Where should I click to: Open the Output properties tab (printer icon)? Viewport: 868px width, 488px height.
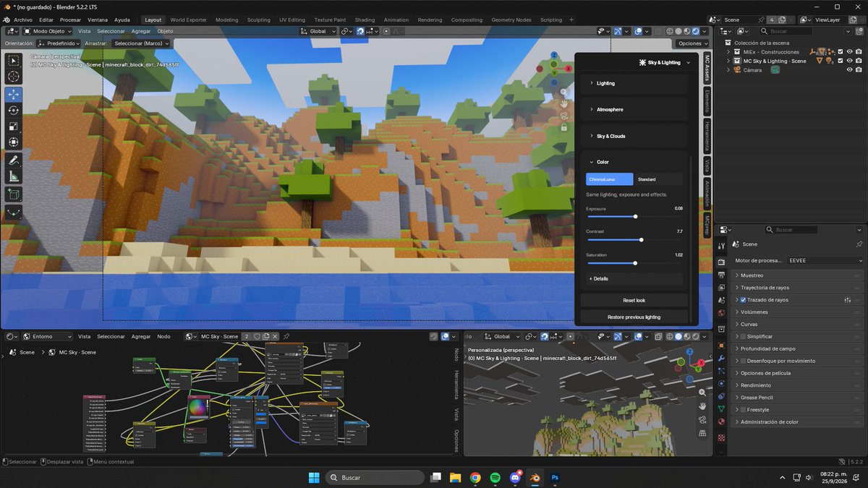coord(721,275)
